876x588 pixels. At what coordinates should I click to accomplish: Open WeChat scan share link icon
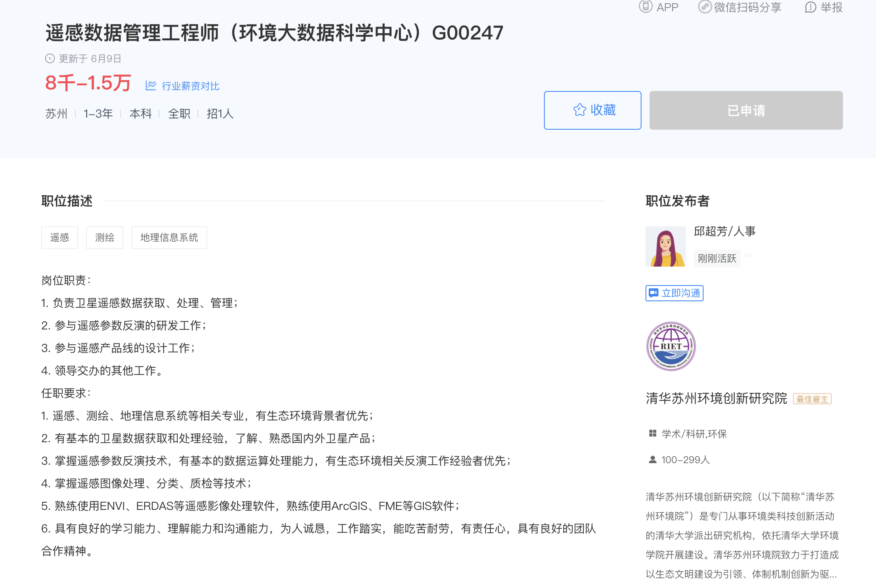coord(704,7)
